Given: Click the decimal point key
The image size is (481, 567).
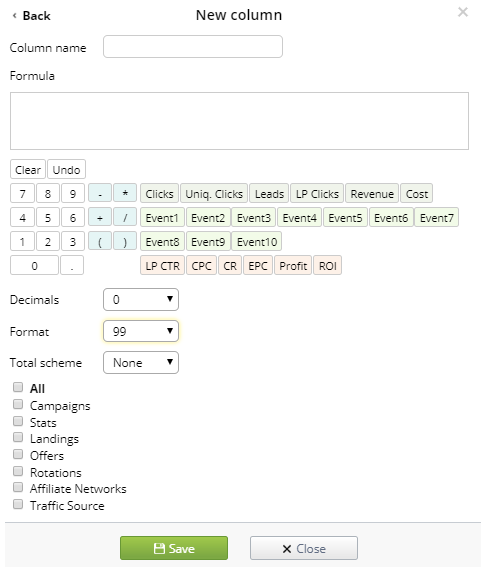Looking at the screenshot, I should pyautogui.click(x=72, y=265).
